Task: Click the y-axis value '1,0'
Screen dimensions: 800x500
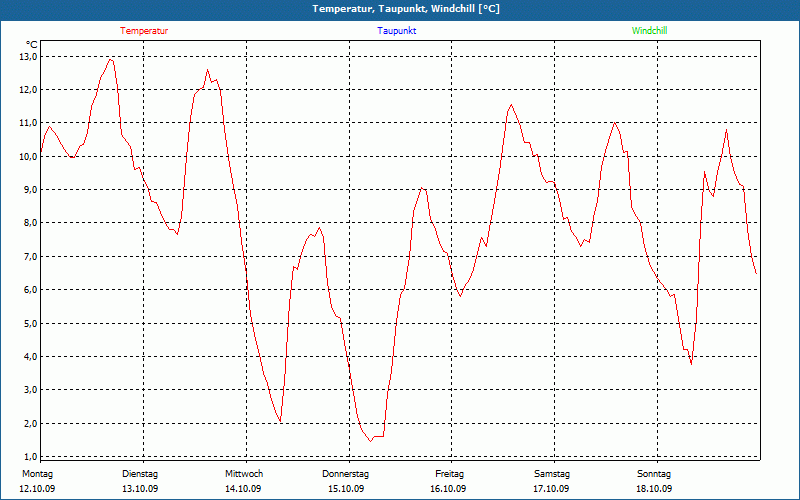Action: (30, 457)
